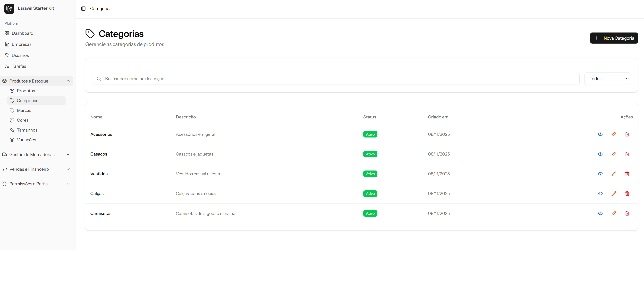The height and width of the screenshot is (308, 644).
Task: Expand the Vendas e Financeiro section
Action: click(x=37, y=169)
